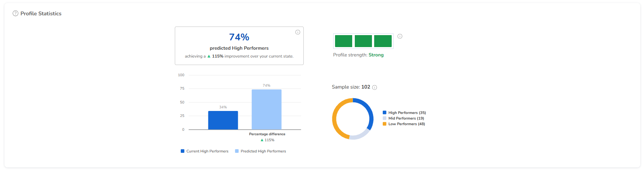The image size is (644, 170).
Task: Toggle Mid Performers (19) legend entry
Action: (403, 118)
